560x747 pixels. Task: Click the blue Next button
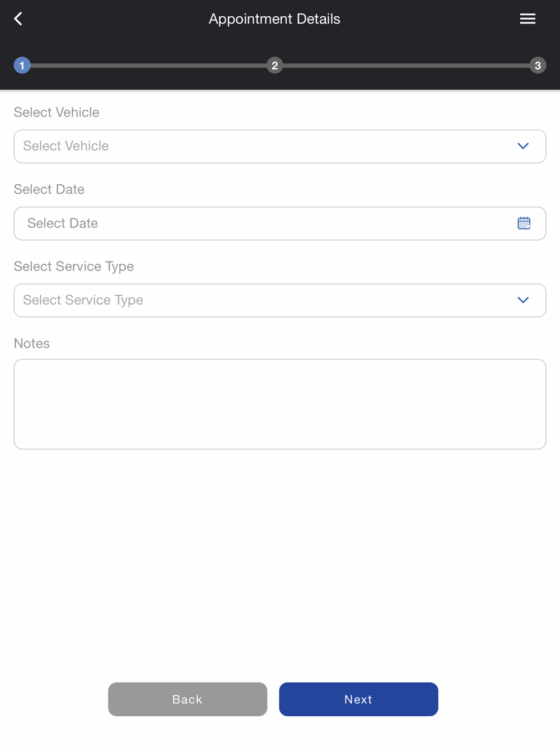click(x=358, y=699)
